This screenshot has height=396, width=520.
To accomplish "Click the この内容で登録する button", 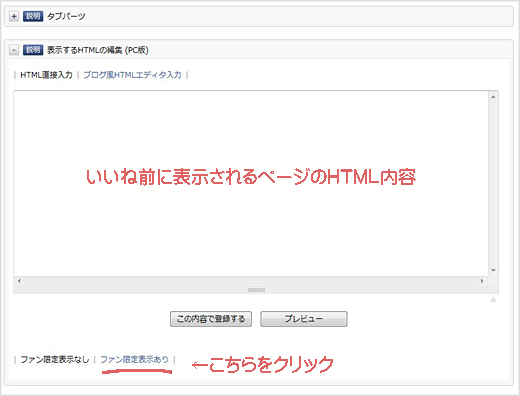I will (x=211, y=319).
